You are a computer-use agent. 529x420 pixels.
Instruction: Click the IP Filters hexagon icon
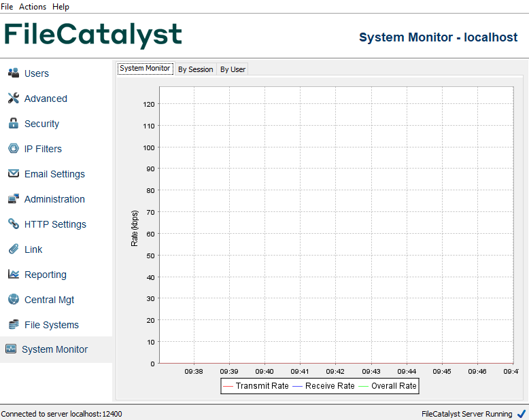(x=14, y=148)
